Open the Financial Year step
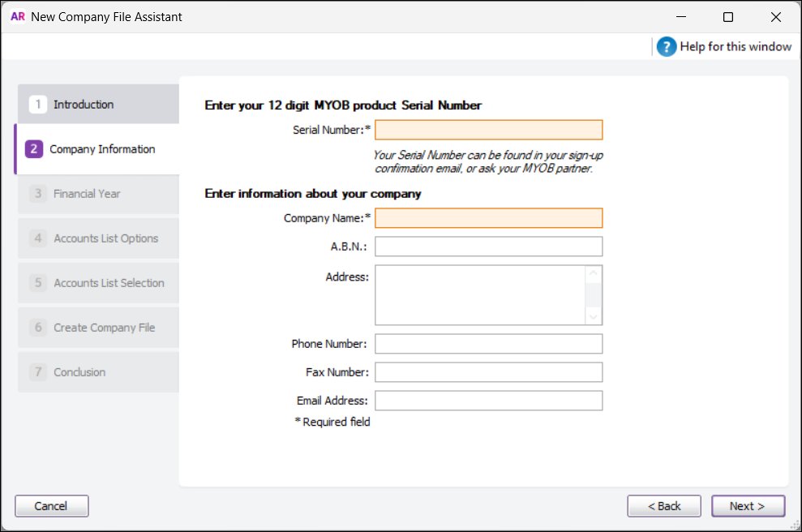Viewport: 802px width, 532px height. 97,194
